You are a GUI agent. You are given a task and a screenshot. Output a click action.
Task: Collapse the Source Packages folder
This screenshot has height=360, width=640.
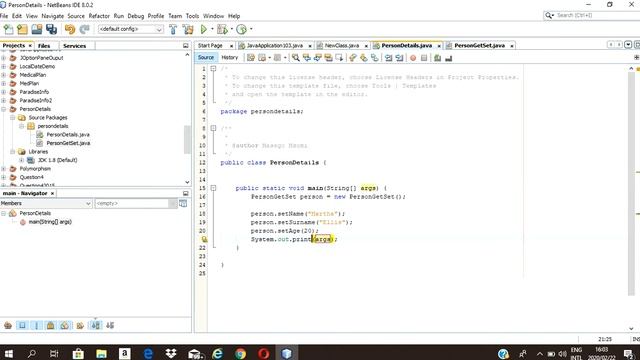click(x=13, y=118)
